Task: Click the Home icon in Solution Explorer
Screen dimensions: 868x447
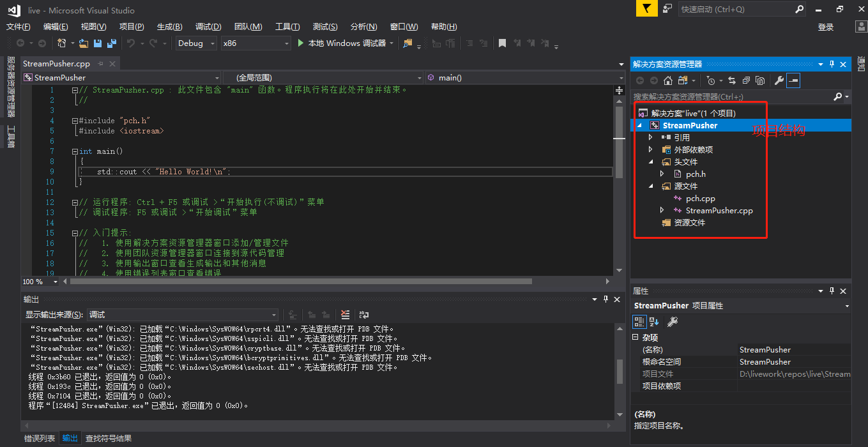Action: click(668, 80)
